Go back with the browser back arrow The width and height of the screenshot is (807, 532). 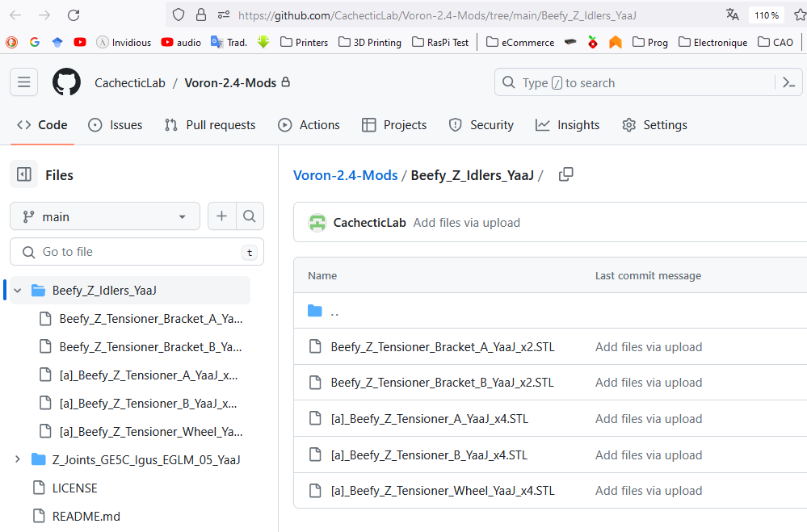[15, 15]
